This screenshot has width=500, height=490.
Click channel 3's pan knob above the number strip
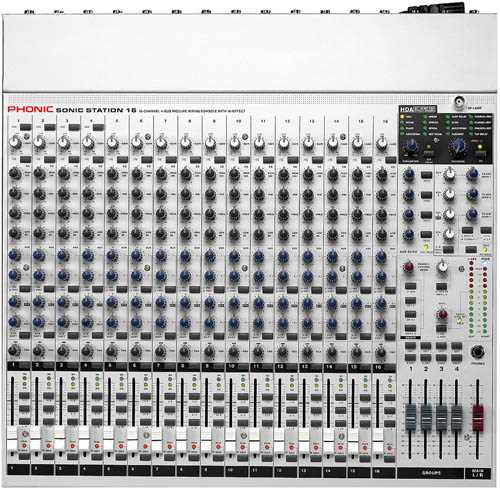(x=63, y=351)
